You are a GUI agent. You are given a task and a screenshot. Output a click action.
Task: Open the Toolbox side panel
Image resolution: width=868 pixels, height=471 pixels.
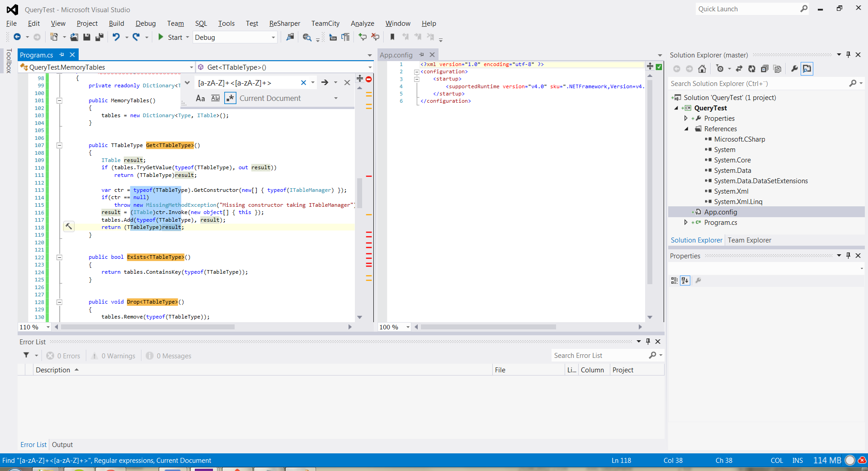coord(9,61)
